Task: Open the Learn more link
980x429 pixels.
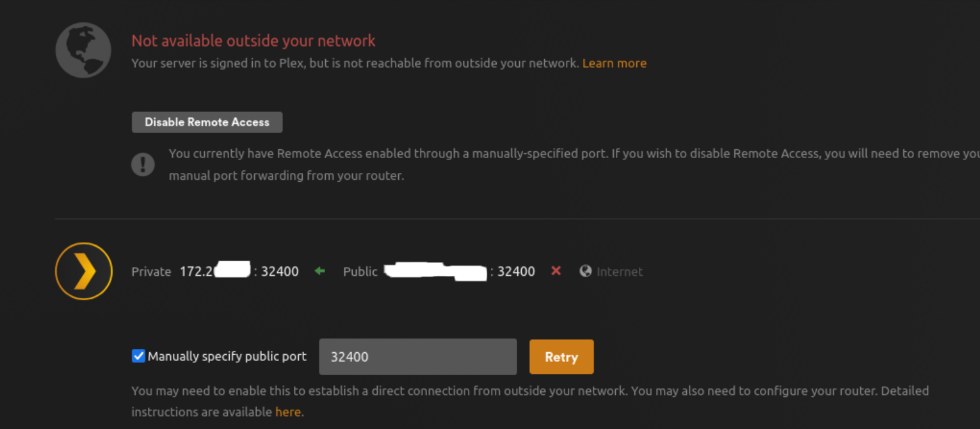Action: click(x=615, y=63)
